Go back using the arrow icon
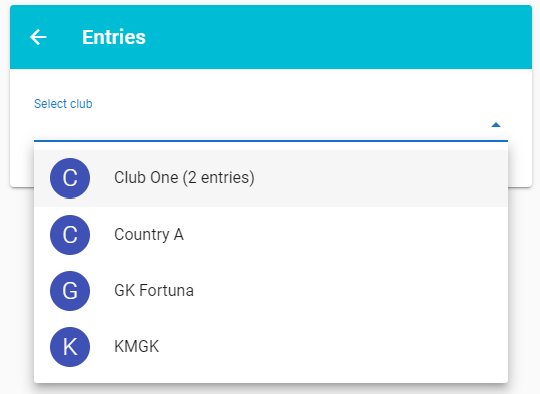The image size is (540, 394). coord(38,37)
